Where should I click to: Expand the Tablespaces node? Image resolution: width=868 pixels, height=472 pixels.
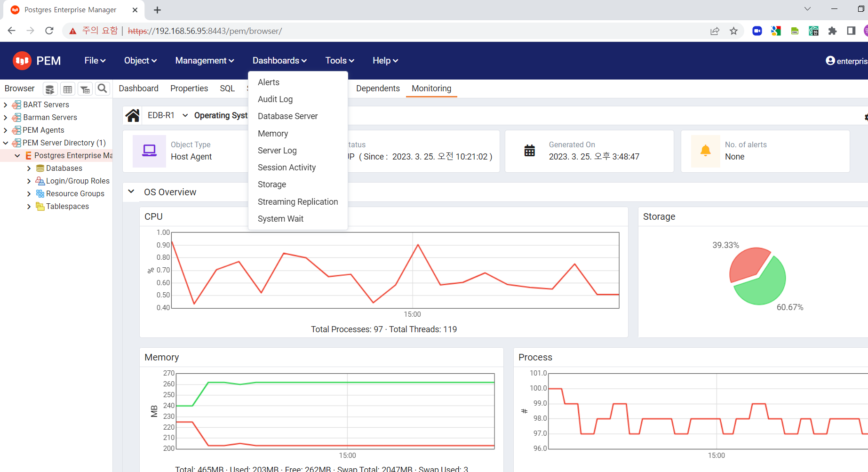(29, 206)
